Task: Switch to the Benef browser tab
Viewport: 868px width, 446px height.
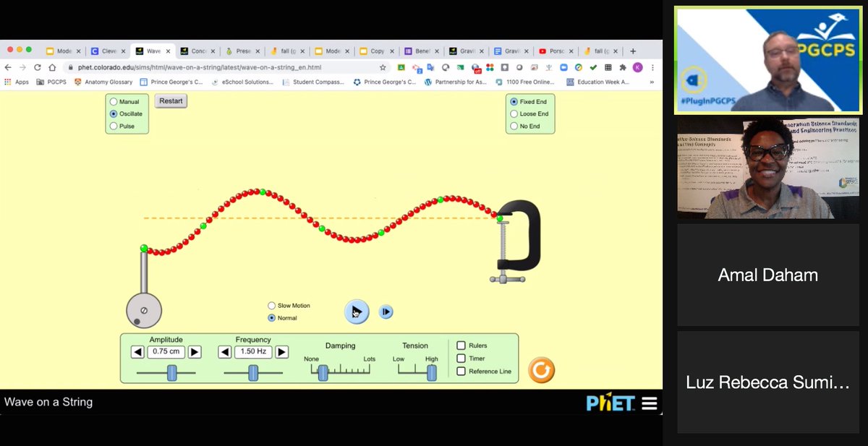Action: (x=422, y=51)
